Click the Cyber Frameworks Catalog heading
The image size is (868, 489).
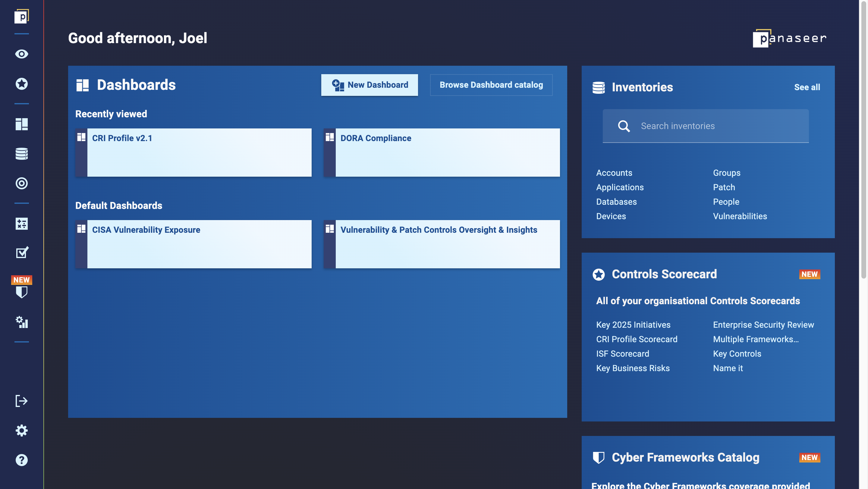(x=685, y=458)
